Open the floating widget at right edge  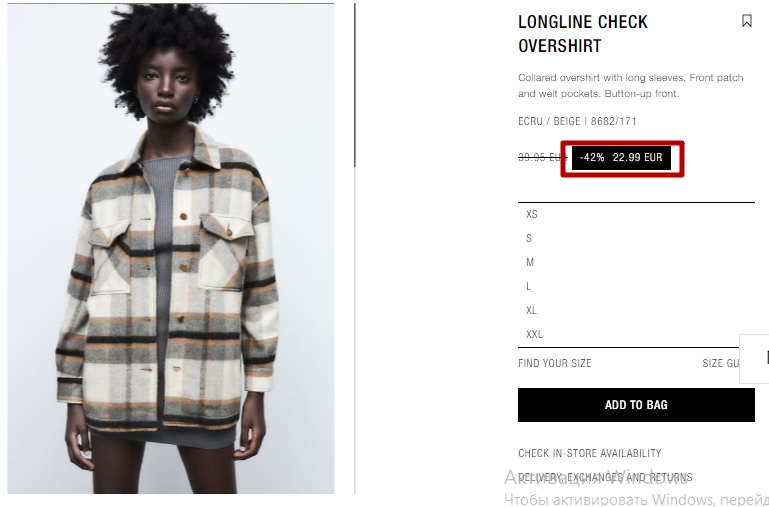point(754,359)
